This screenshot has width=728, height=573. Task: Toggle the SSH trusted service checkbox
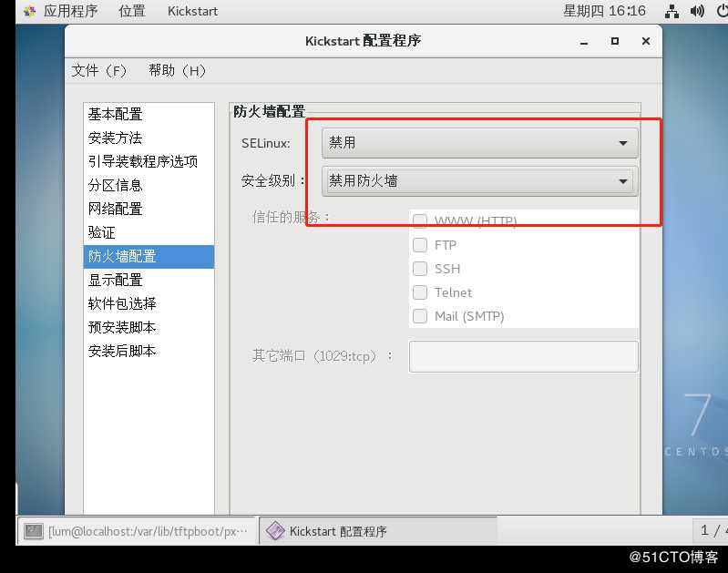click(x=420, y=269)
